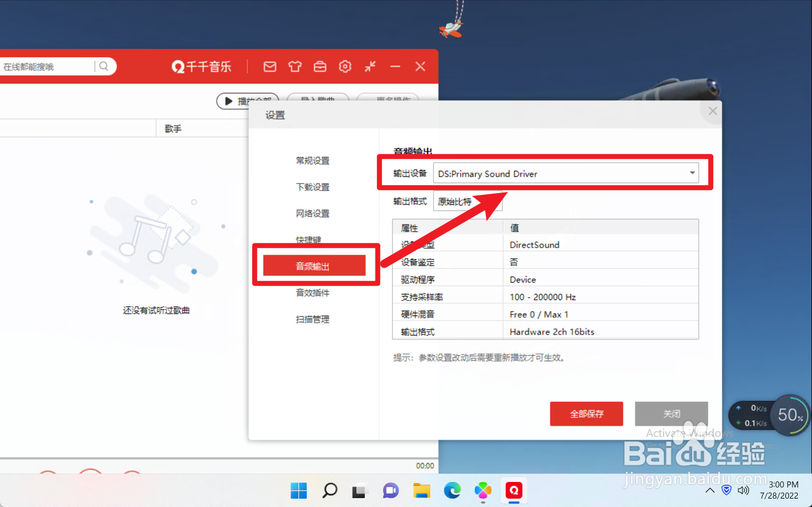Select 音频输出 in settings sidebar

pos(314,265)
